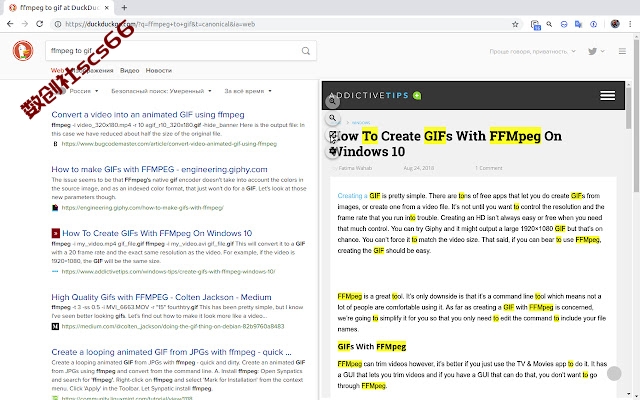Select the ffmpeg to gif browser tab
640x400 pixels.
coord(60,7)
